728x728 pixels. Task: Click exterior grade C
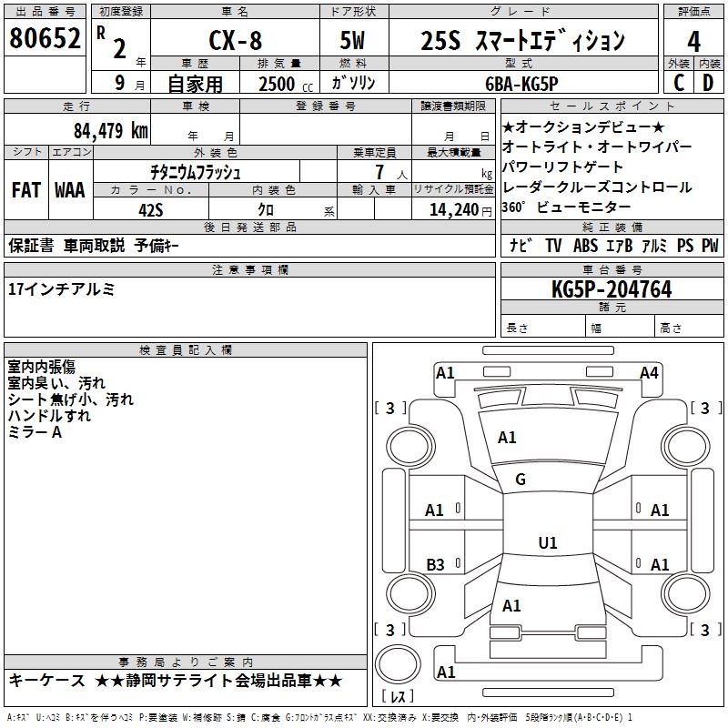[x=679, y=83]
